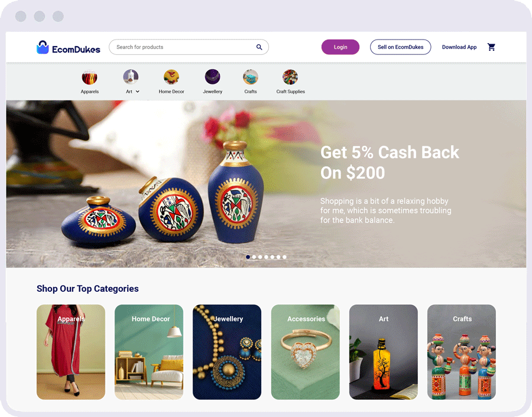Select the Jewellery necklace category card

click(x=227, y=352)
